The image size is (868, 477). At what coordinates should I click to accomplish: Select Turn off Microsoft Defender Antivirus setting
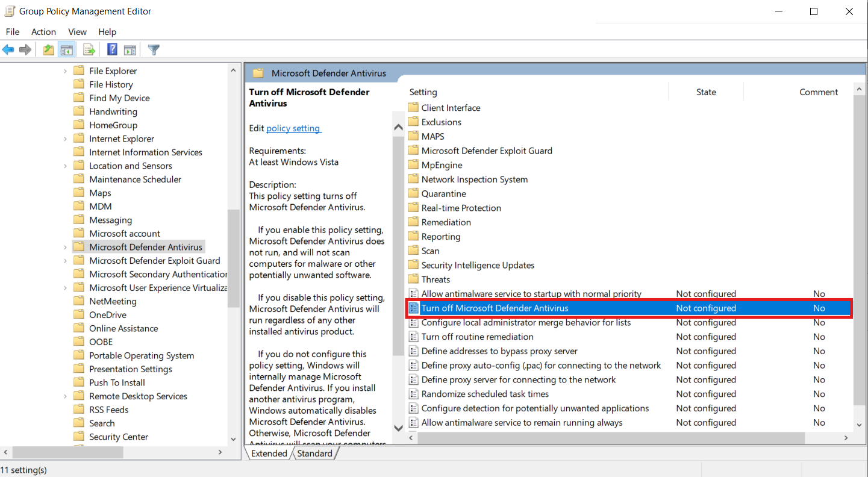coord(629,308)
